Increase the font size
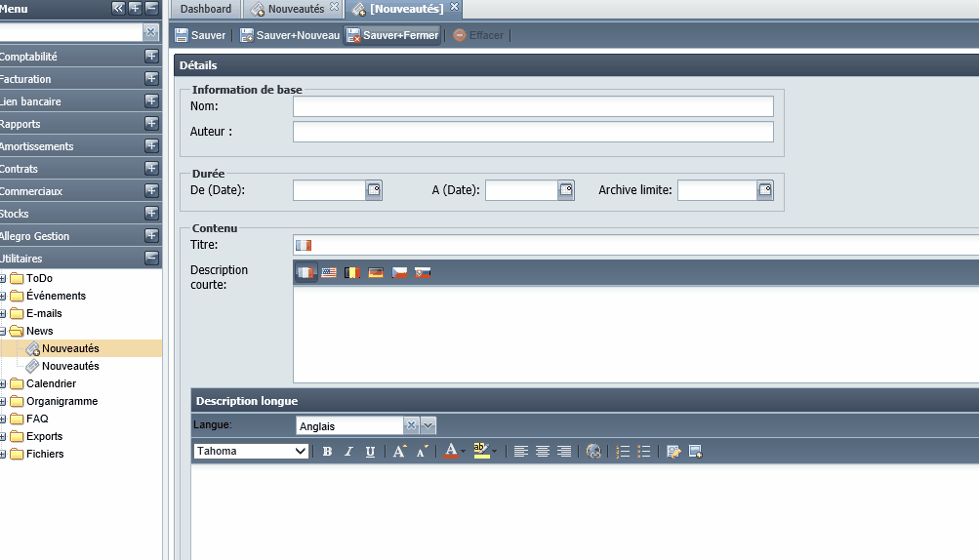This screenshot has height=560, width=979. [x=399, y=451]
